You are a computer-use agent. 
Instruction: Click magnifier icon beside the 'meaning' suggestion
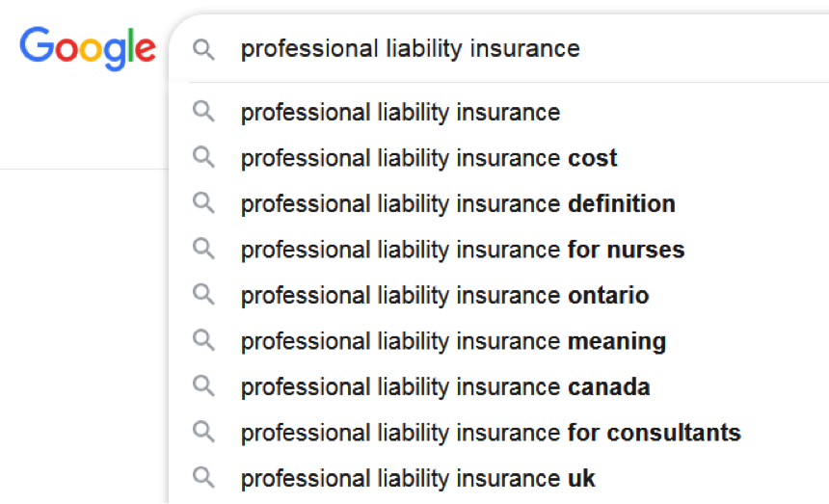click(203, 340)
